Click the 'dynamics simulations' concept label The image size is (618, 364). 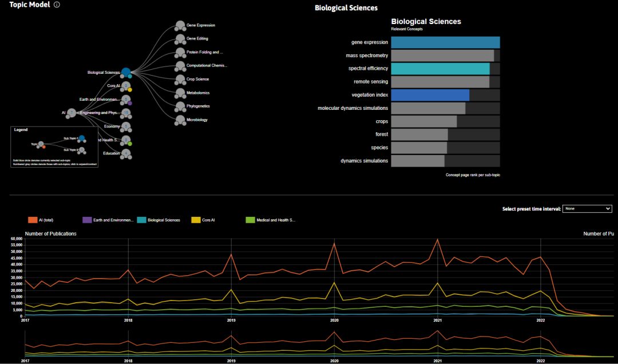pos(364,161)
